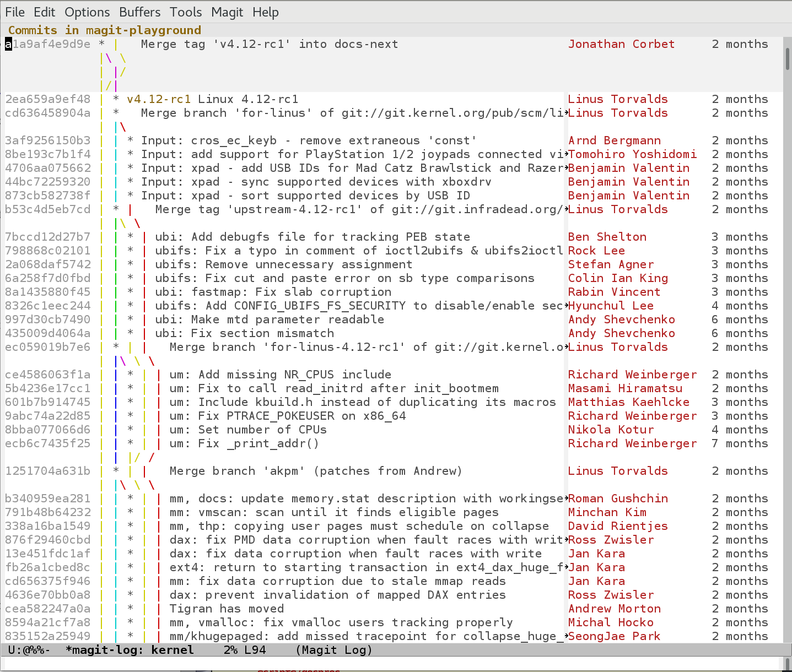Click the '(Magit Log)' mode indicator

[x=334, y=650]
